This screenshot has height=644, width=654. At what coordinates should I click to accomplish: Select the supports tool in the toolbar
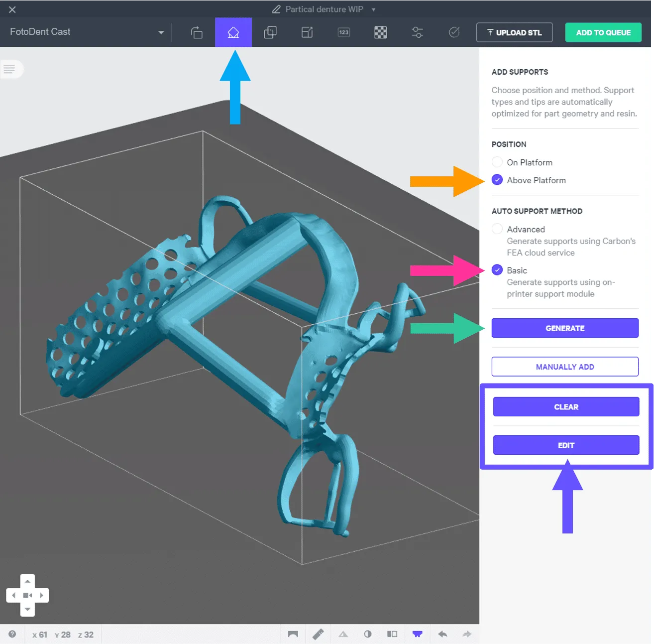point(233,32)
